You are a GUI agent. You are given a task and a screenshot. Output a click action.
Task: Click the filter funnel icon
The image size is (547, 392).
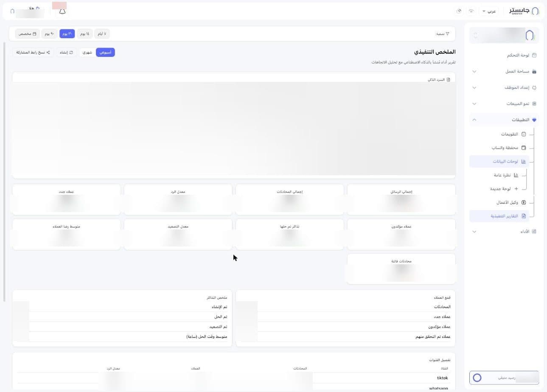pyautogui.click(x=447, y=34)
